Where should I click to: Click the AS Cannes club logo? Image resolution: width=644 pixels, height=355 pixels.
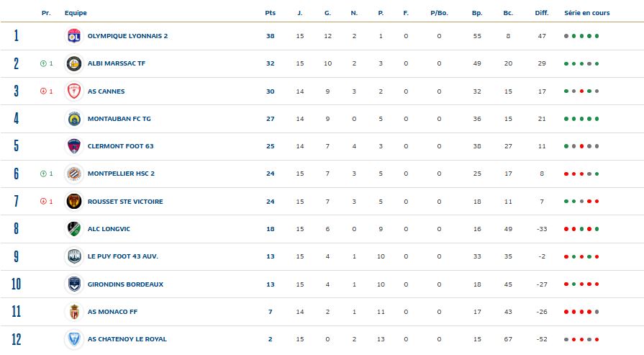(x=73, y=91)
